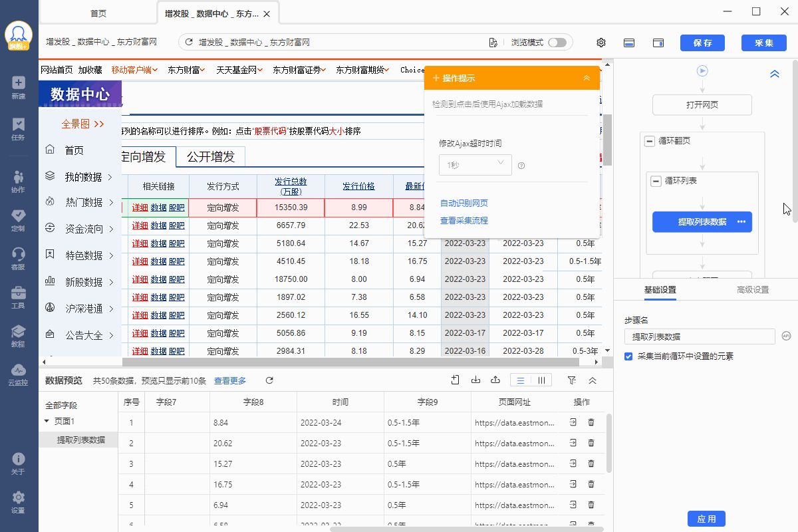
Task: Collapse the 循环翻页 loop box
Action: pos(650,141)
